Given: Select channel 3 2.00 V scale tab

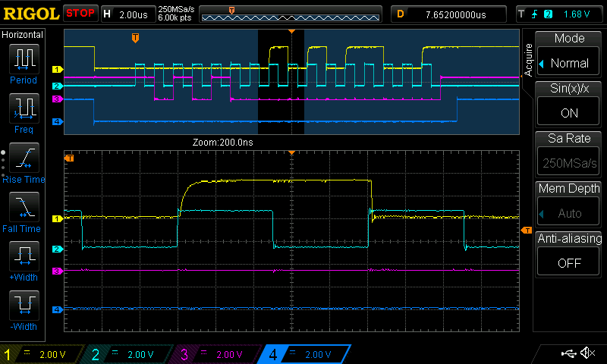Looking at the screenshot, I should [x=218, y=354].
